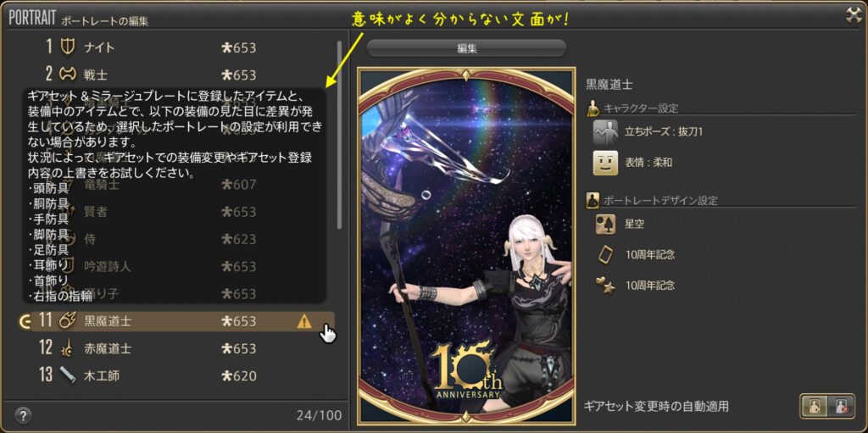Click the 表情 smiley face icon
This screenshot has width=868, height=433.
point(605,163)
